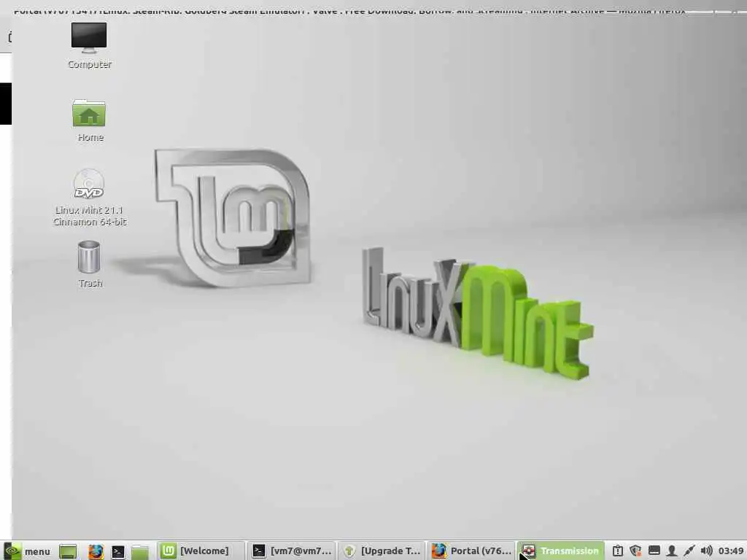Image resolution: width=747 pixels, height=560 pixels.
Task: Open the file manager panel launcher
Action: tap(140, 551)
